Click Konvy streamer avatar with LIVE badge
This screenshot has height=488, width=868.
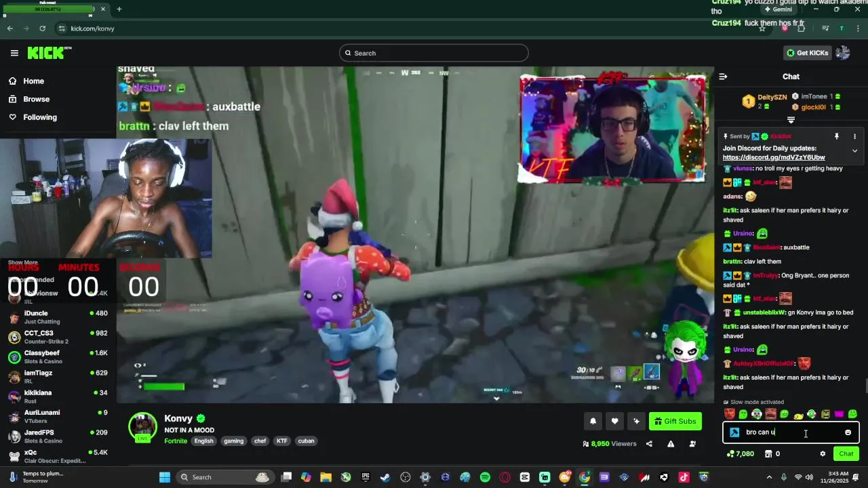click(142, 426)
